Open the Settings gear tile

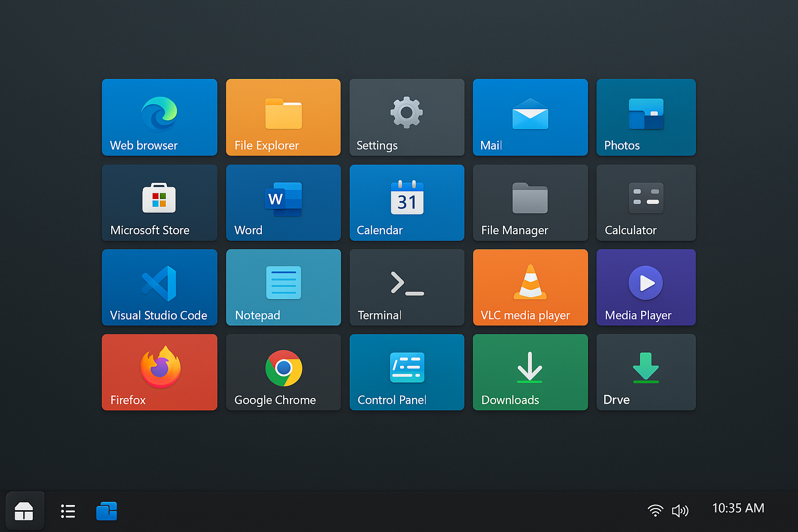tap(406, 117)
